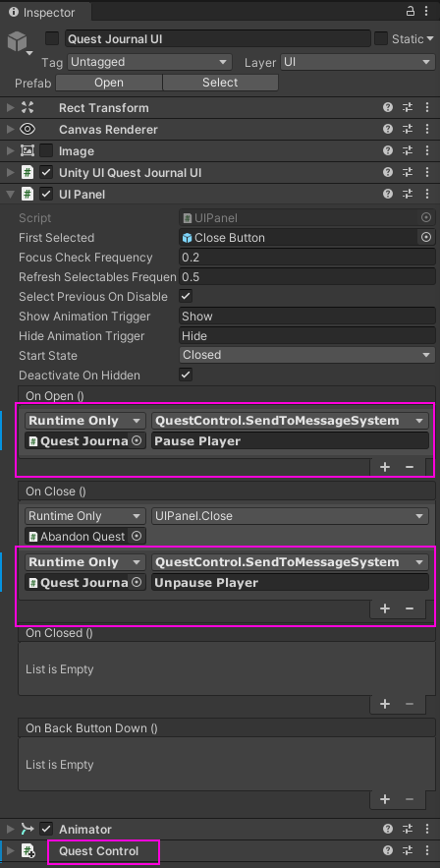Click the Prefab Open button

pyautogui.click(x=109, y=83)
